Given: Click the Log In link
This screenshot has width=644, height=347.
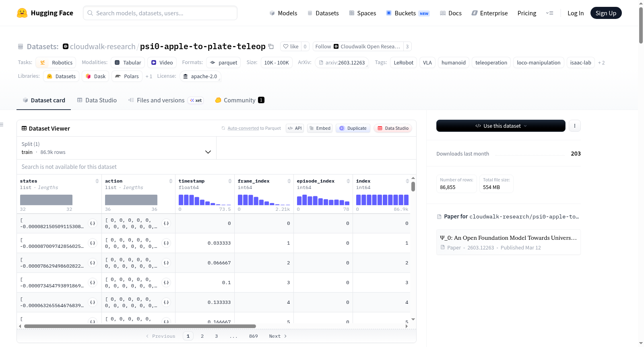Looking at the screenshot, I should click(x=576, y=13).
